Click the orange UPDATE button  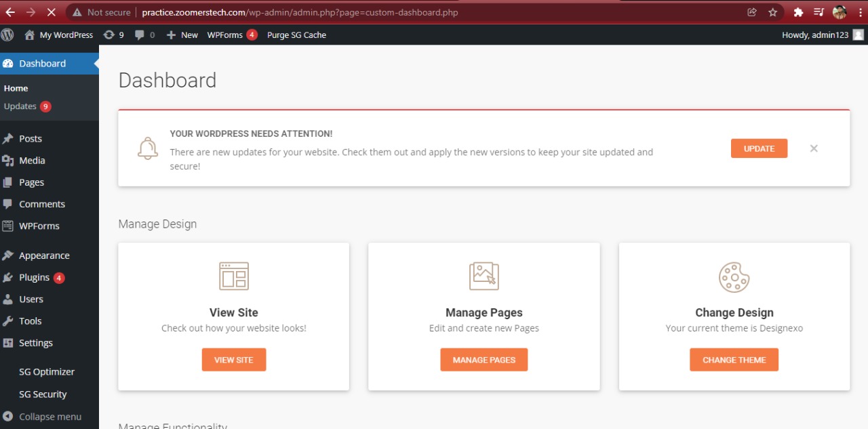(759, 148)
